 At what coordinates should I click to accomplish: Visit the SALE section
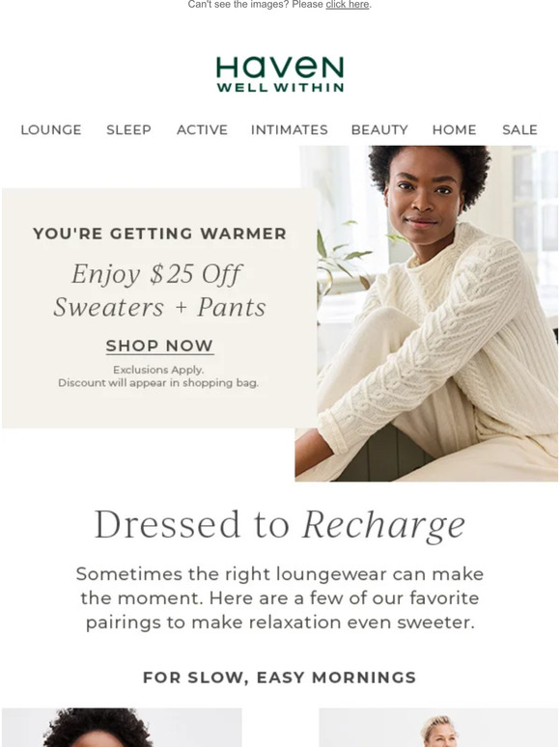tap(519, 129)
